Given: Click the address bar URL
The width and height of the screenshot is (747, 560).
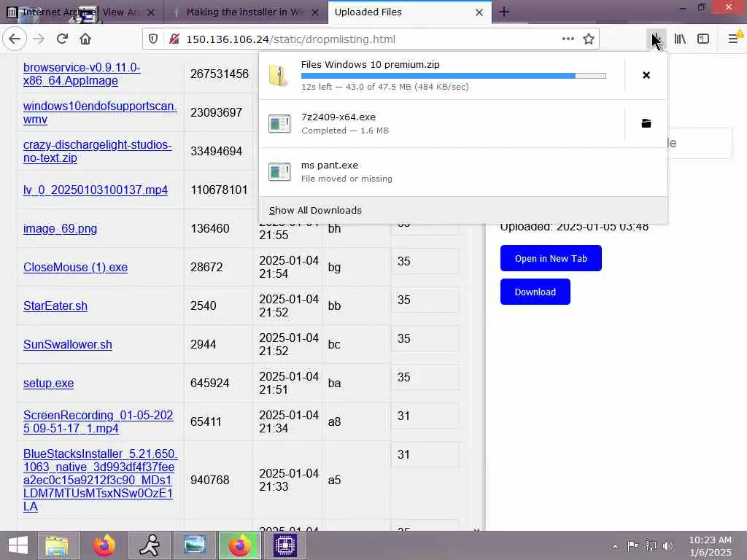Looking at the screenshot, I should (x=290, y=39).
